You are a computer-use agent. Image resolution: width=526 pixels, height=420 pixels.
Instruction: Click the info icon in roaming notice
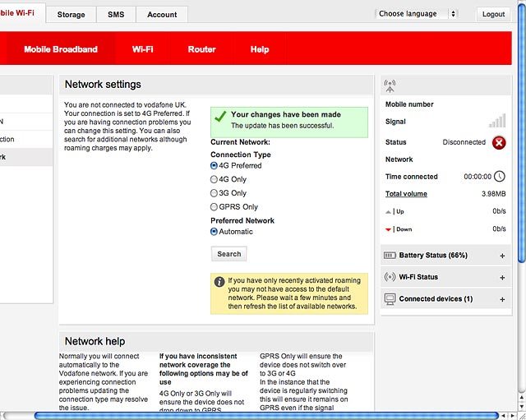(x=219, y=282)
